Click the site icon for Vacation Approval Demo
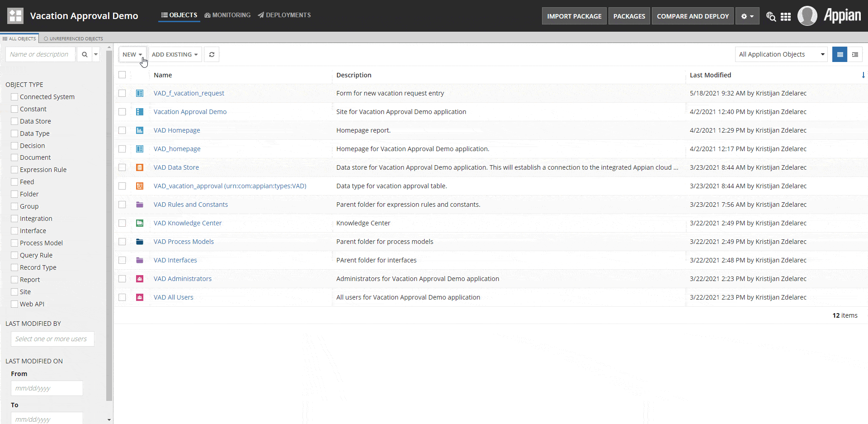 point(140,112)
